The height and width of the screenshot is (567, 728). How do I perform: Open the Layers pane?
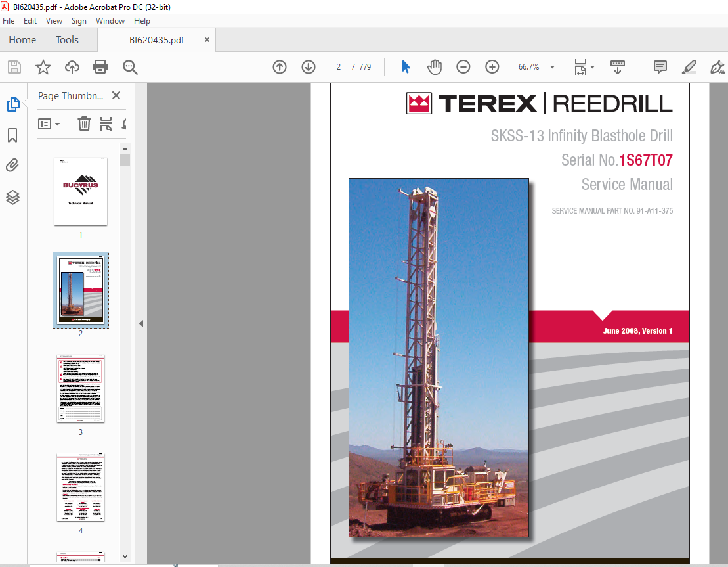pyautogui.click(x=12, y=198)
